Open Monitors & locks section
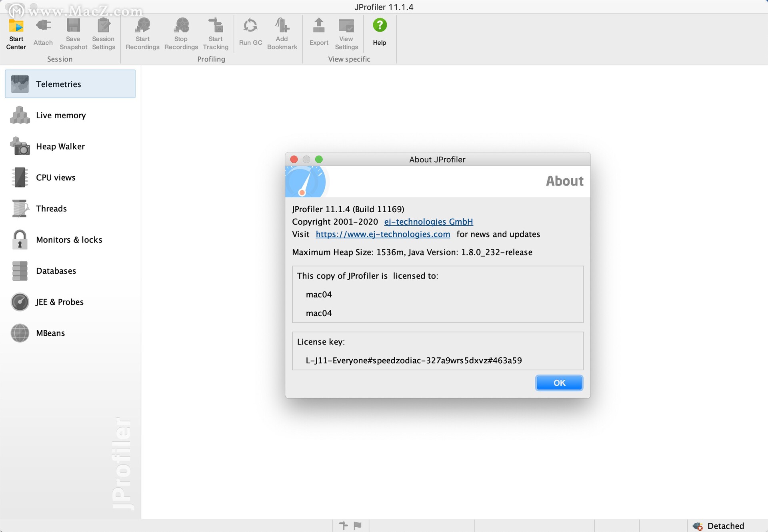This screenshot has height=532, width=768. pyautogui.click(x=70, y=240)
